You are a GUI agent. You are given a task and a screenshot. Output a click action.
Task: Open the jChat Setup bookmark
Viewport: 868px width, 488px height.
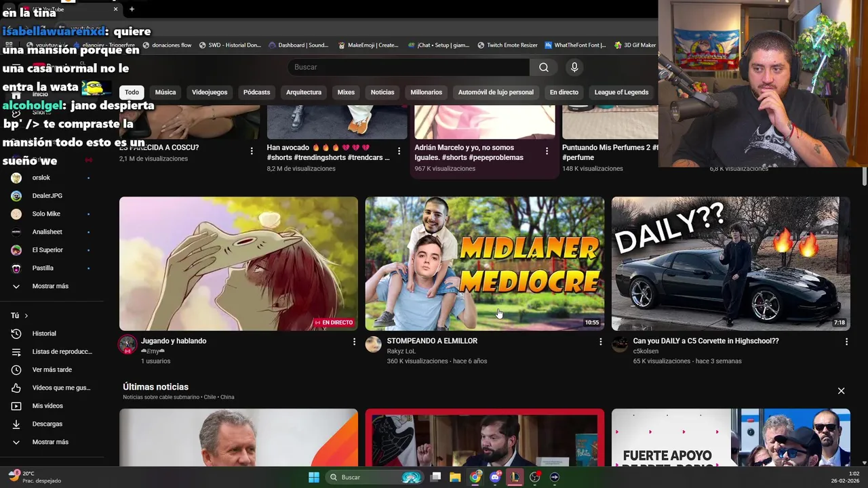pyautogui.click(x=439, y=45)
